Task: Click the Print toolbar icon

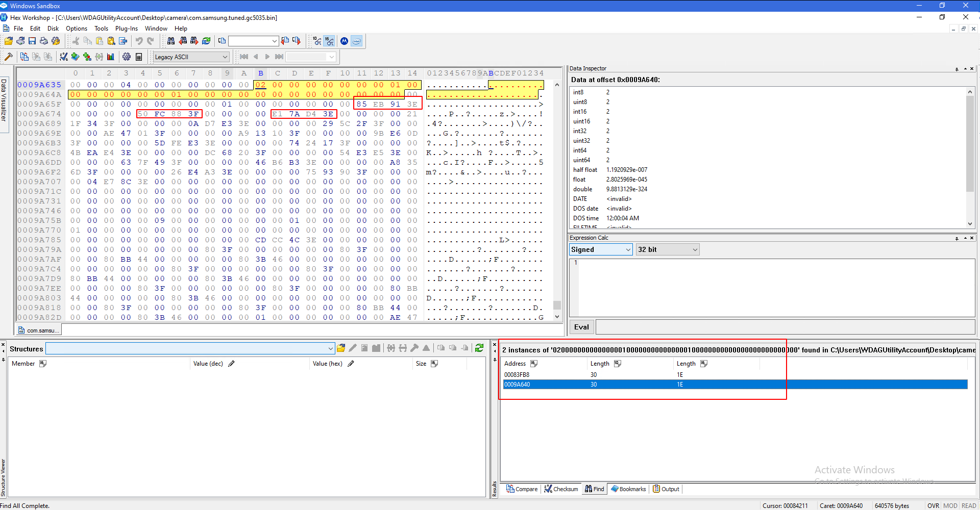Action: click(44, 41)
